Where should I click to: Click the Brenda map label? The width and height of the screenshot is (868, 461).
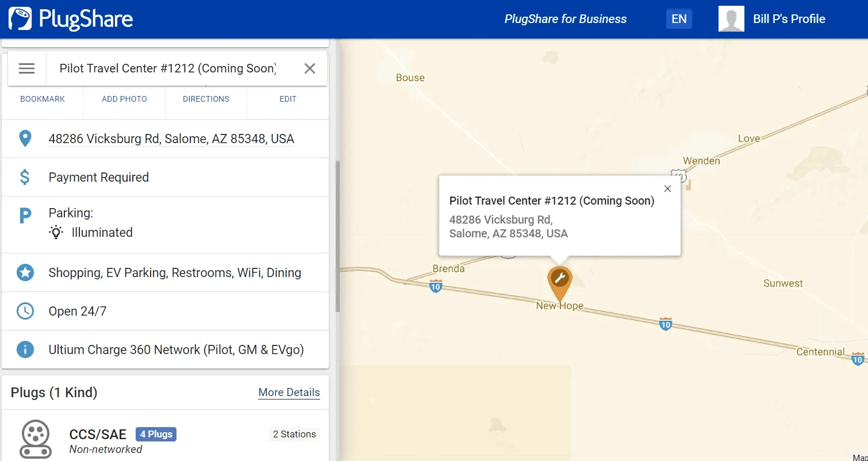(448, 268)
